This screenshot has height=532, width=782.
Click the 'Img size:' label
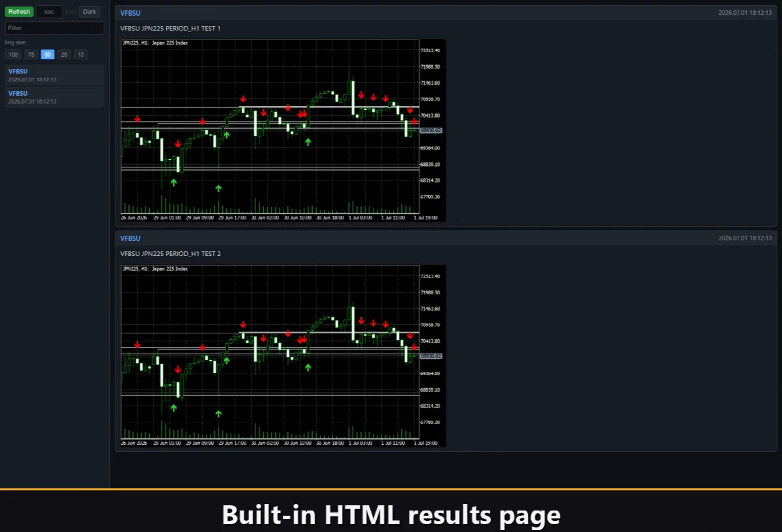point(16,42)
